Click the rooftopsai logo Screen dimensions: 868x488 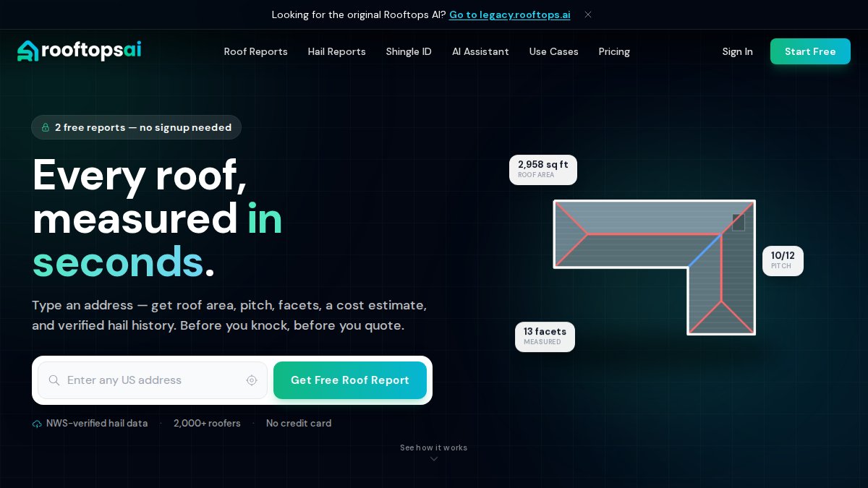[x=80, y=51]
